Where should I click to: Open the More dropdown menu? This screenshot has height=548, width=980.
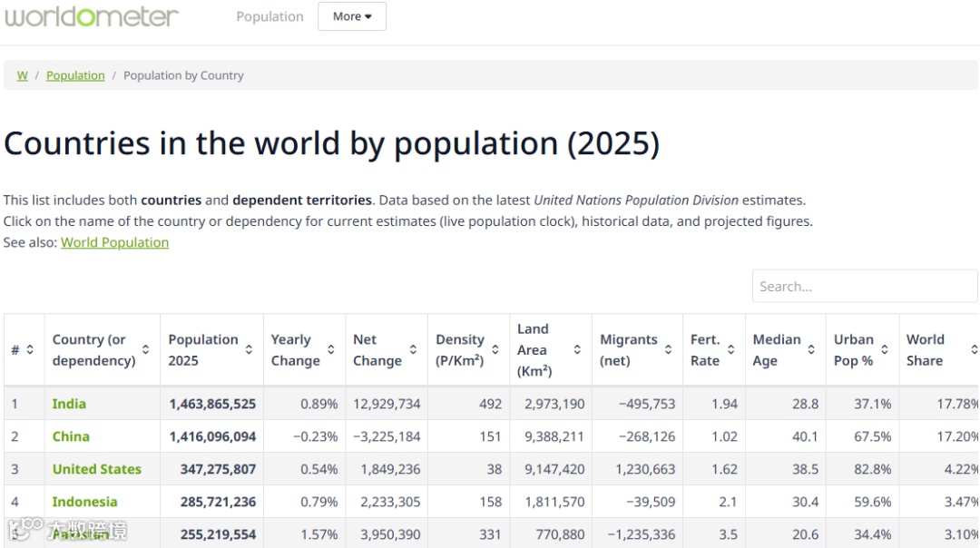tap(352, 16)
